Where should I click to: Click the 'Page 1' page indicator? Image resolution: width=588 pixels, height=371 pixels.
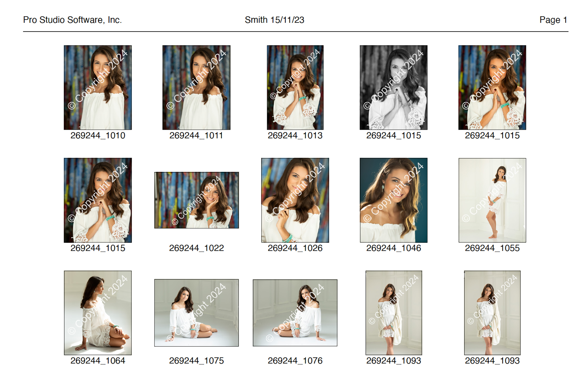tap(553, 20)
